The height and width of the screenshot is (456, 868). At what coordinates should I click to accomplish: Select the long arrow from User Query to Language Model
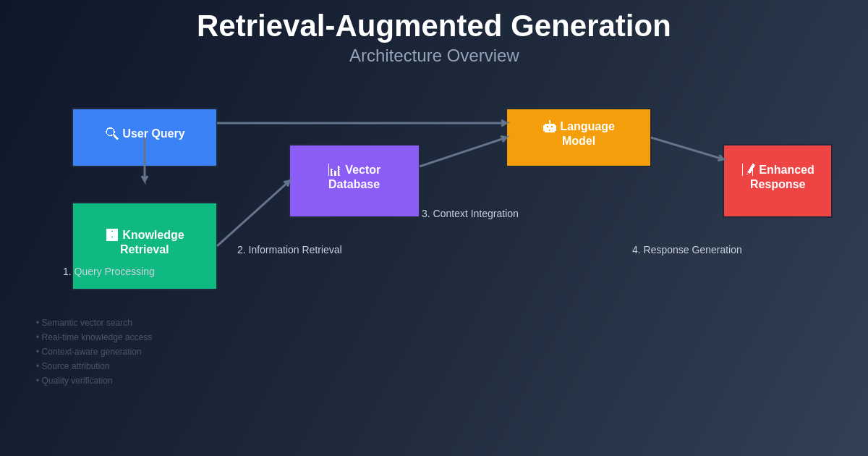pos(362,123)
